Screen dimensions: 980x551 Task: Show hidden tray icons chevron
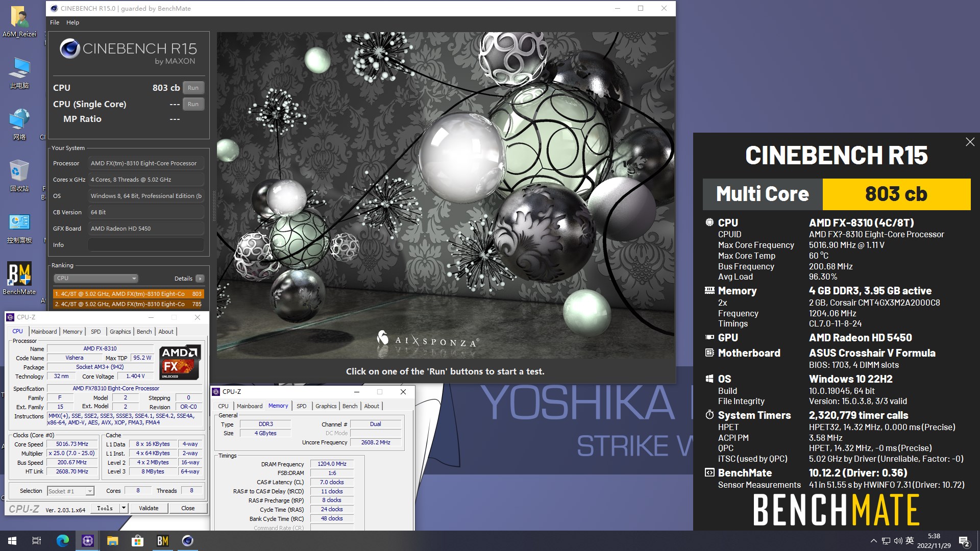(873, 541)
